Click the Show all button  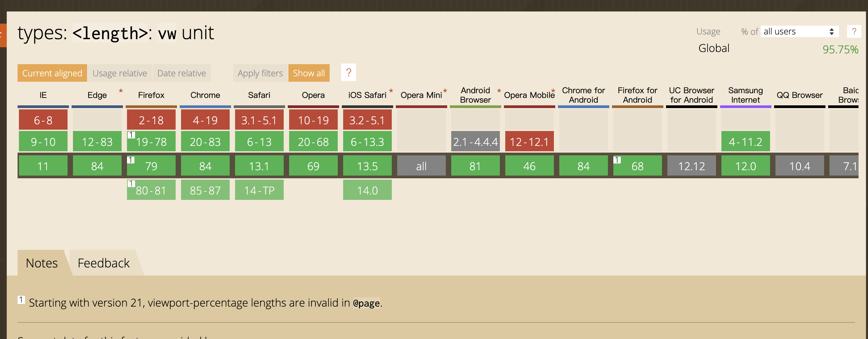point(309,73)
